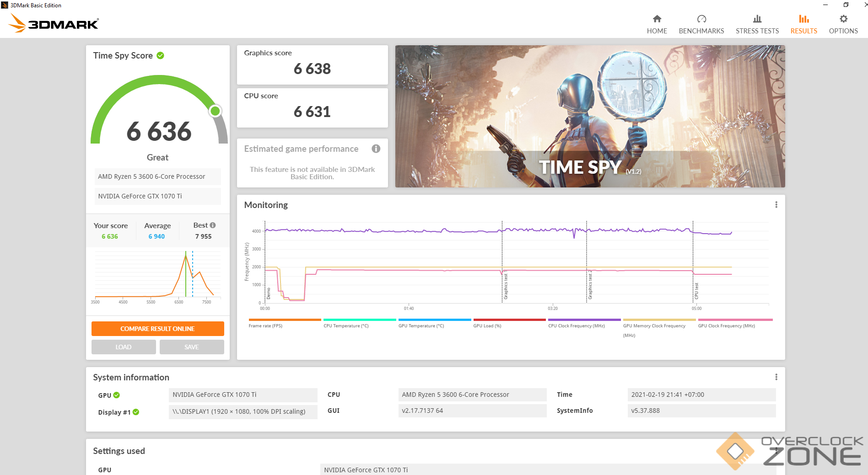Click the GPU field under Settings used
The width and height of the screenshot is (868, 475).
click(x=548, y=470)
